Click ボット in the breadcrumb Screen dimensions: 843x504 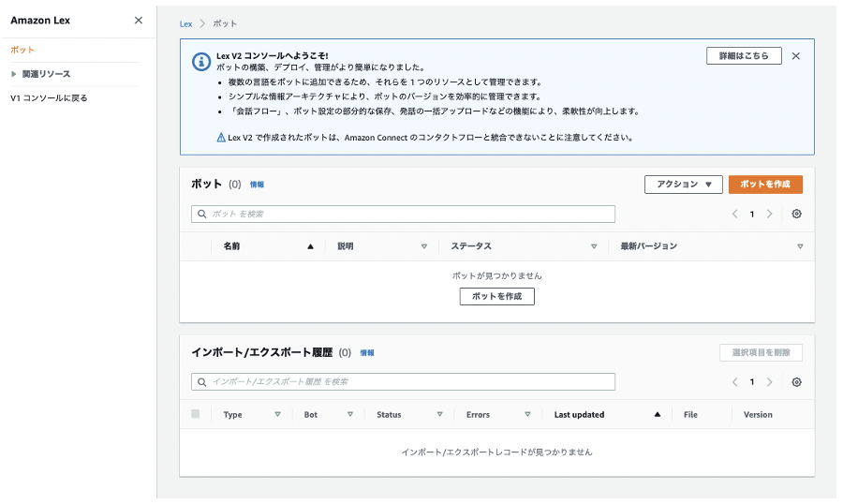point(225,24)
